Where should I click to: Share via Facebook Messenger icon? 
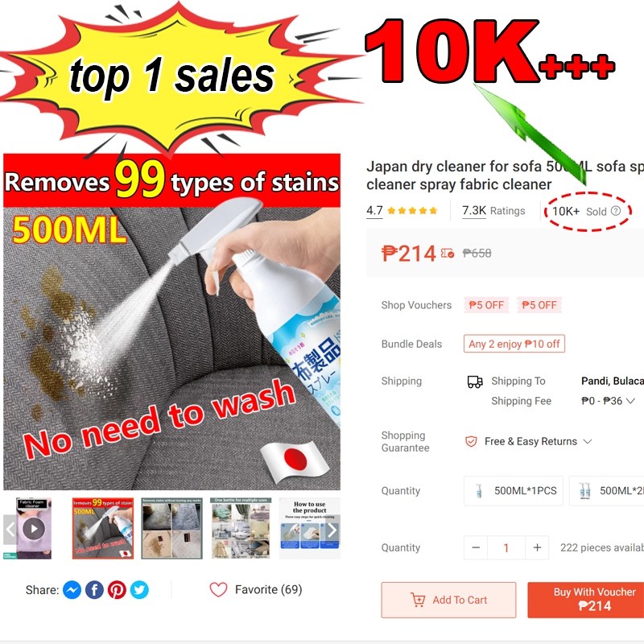72,590
